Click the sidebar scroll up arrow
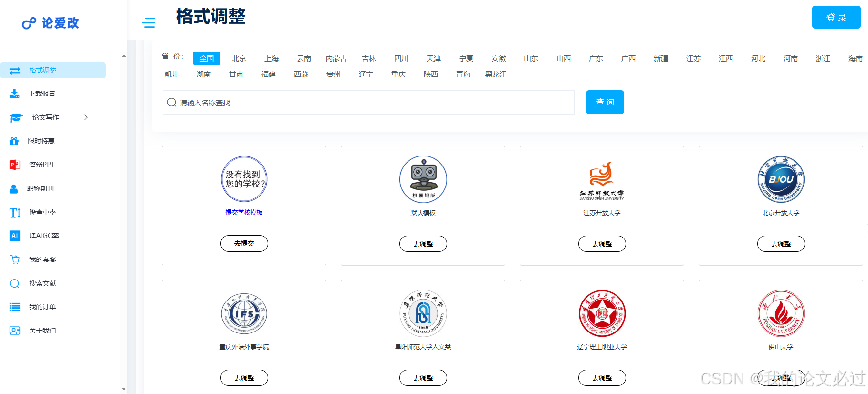Viewport: 868px width, 394px height. click(x=124, y=56)
